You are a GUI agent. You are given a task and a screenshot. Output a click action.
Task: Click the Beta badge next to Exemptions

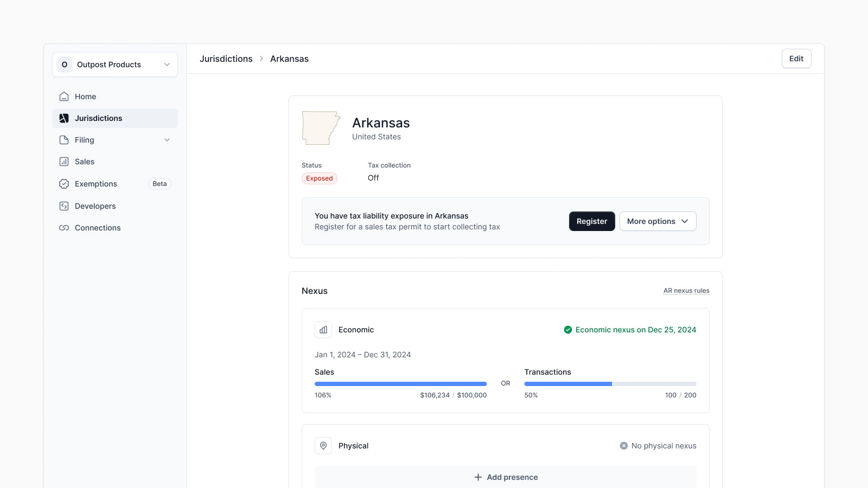coord(159,184)
